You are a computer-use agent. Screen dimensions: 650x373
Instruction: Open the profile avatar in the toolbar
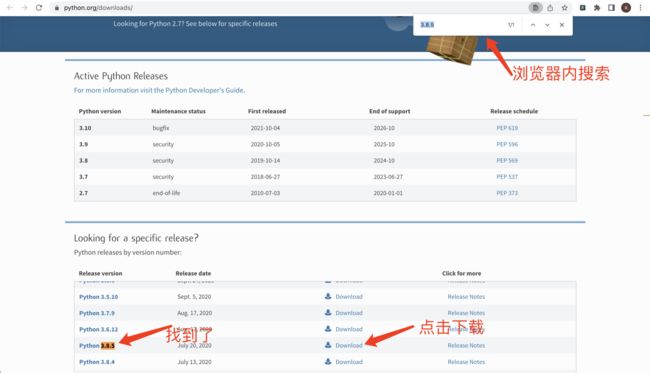point(626,7)
